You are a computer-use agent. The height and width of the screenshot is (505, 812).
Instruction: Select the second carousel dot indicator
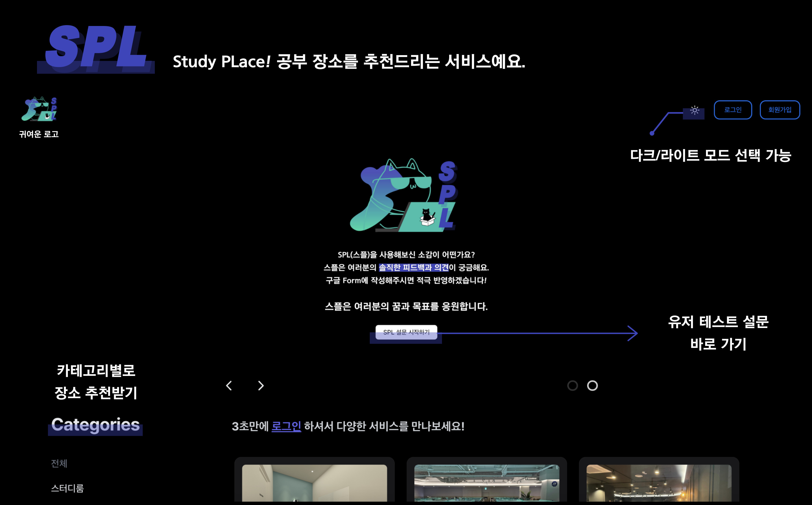(592, 386)
